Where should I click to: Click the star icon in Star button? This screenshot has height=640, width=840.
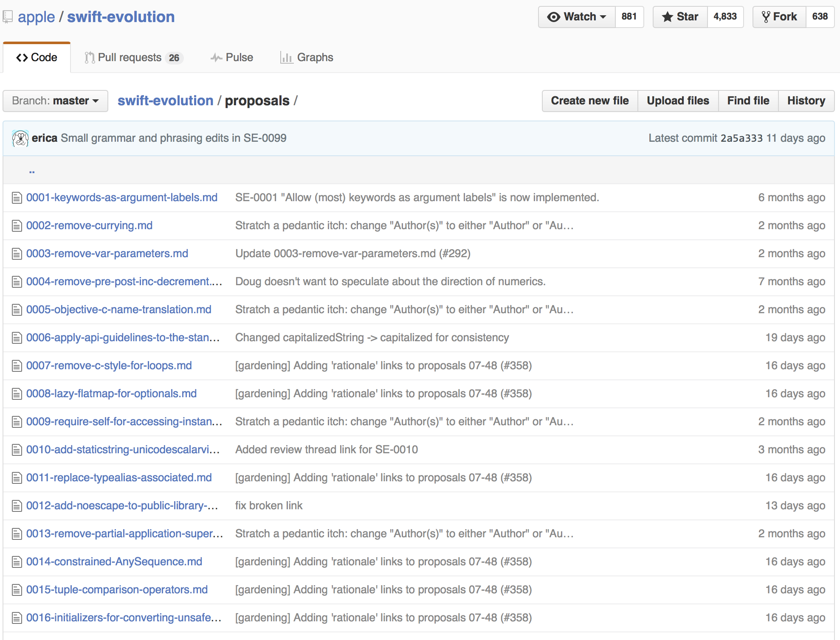667,17
